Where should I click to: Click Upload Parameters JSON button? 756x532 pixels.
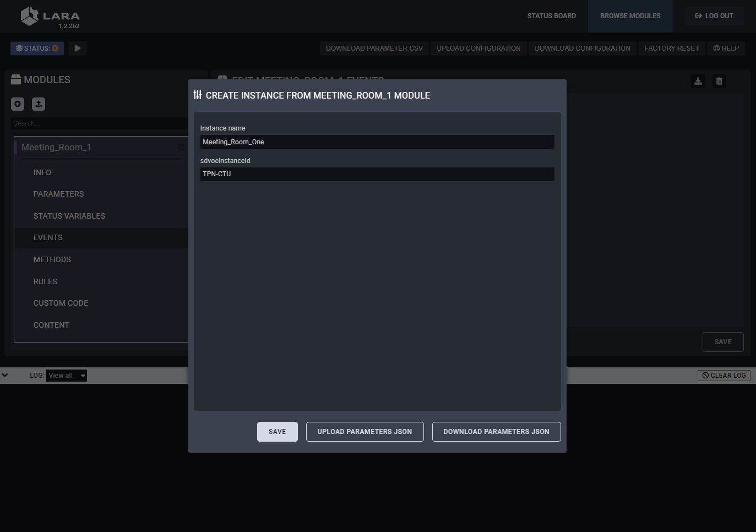pos(365,432)
